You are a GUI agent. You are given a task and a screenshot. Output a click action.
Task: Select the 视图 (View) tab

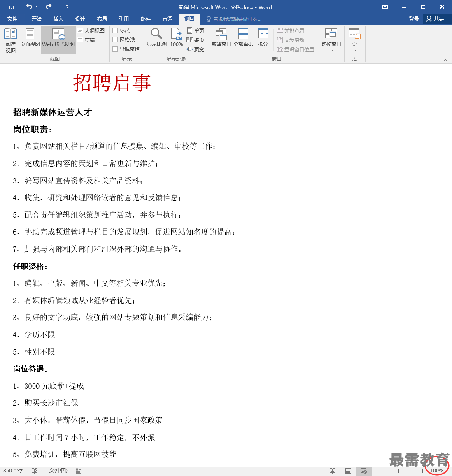(189, 19)
